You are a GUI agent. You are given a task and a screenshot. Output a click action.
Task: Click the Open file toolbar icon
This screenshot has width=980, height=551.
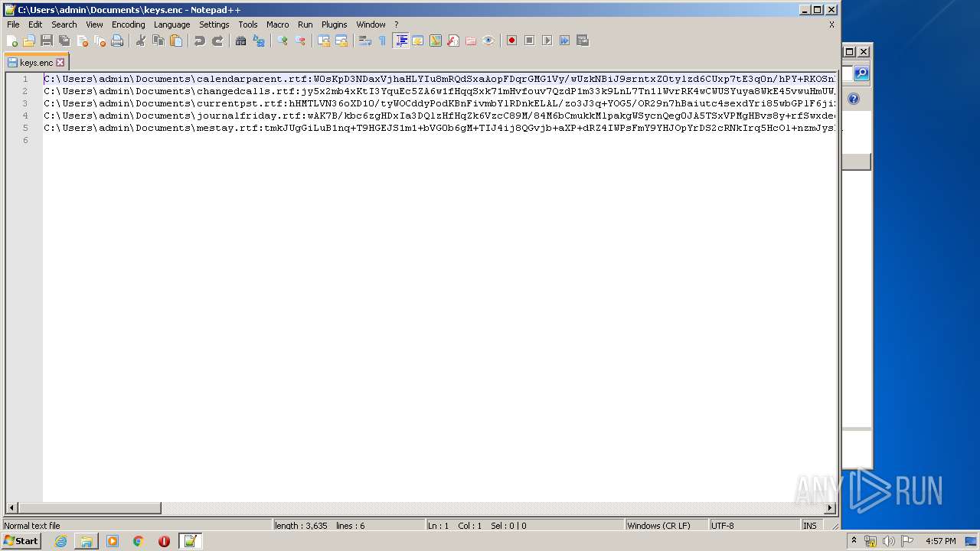point(29,41)
